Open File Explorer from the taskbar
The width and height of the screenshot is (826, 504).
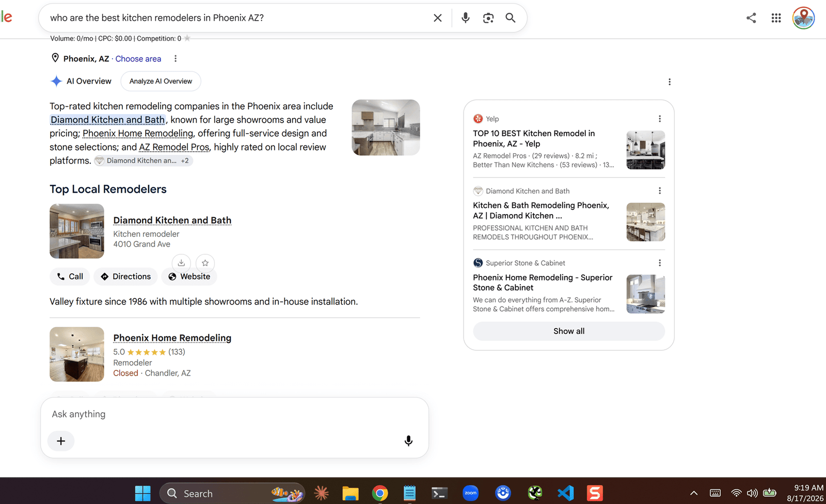coord(351,494)
